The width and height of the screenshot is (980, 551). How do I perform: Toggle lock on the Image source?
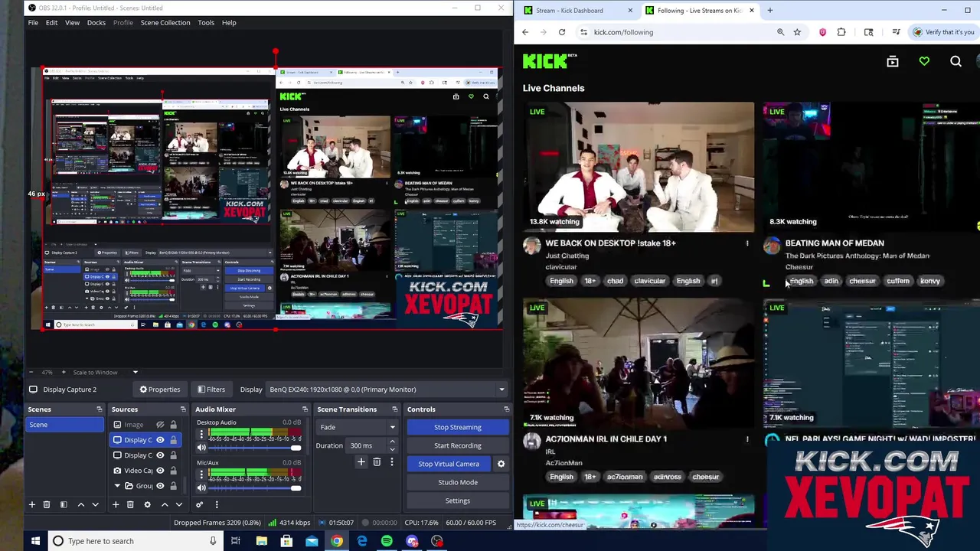[173, 425]
